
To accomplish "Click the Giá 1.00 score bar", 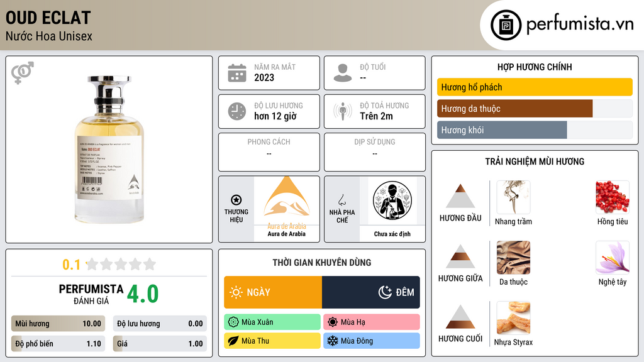I will point(160,344).
